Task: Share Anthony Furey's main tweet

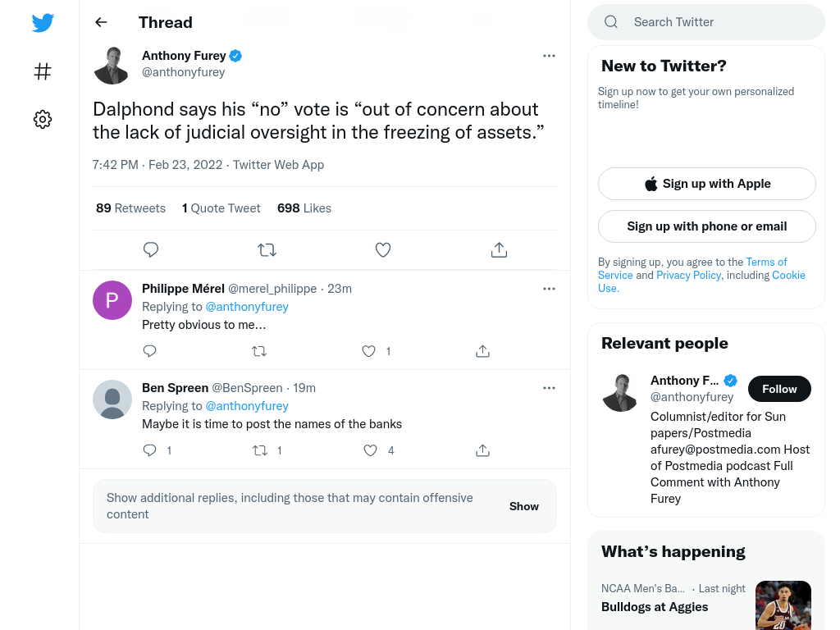Action: pos(499,249)
